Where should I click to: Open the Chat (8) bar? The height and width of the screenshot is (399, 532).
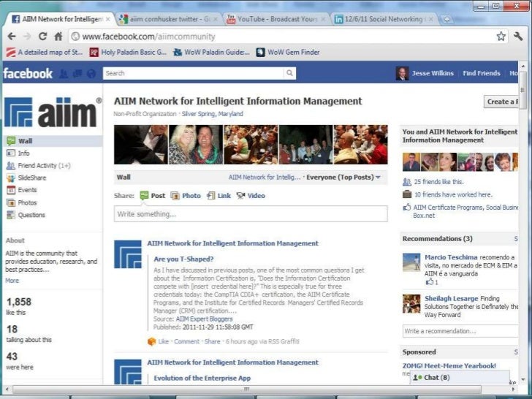click(x=460, y=378)
